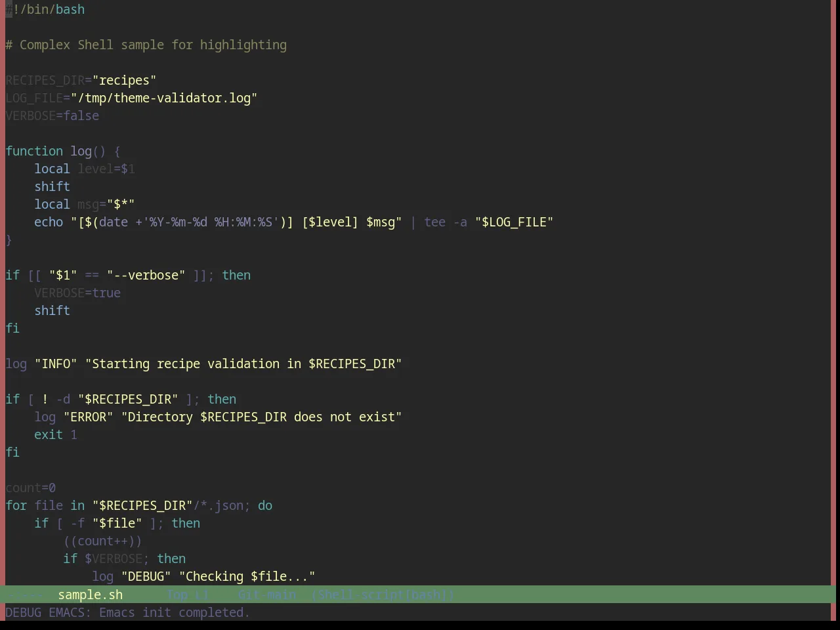Click the 'false' value of VERBOSE

[x=81, y=116]
